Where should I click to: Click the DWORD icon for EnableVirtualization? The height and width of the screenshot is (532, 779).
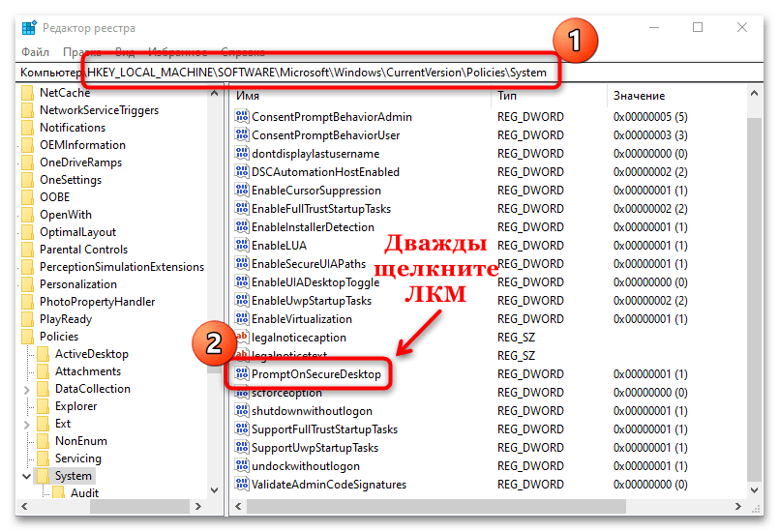pyautogui.click(x=242, y=319)
